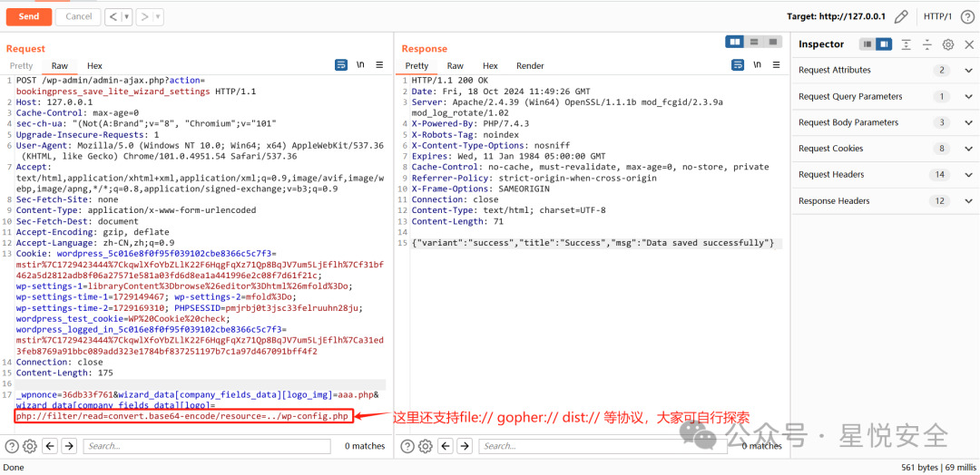Click Inspector collapse all sections icon
The width and height of the screenshot is (980, 475).
(927, 44)
